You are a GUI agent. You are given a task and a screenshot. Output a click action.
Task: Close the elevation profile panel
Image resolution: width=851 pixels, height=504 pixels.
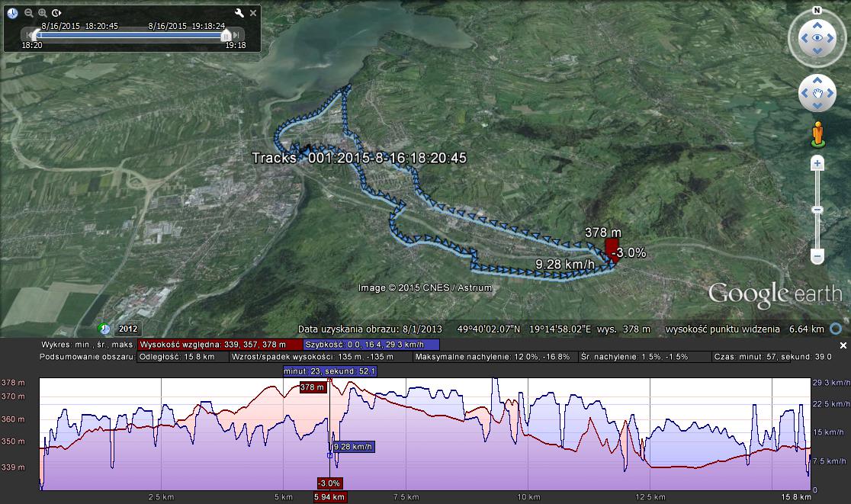pyautogui.click(x=843, y=345)
